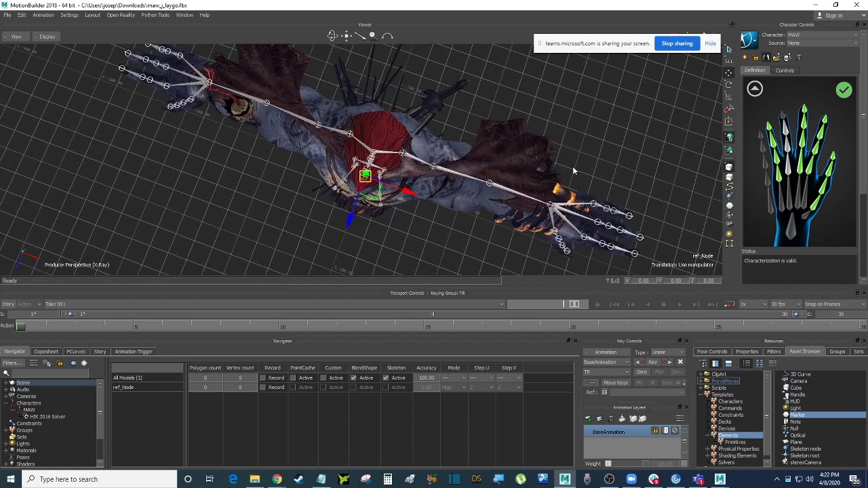This screenshot has width=868, height=488.
Task: Open the Pose Controls tab
Action: point(712,352)
